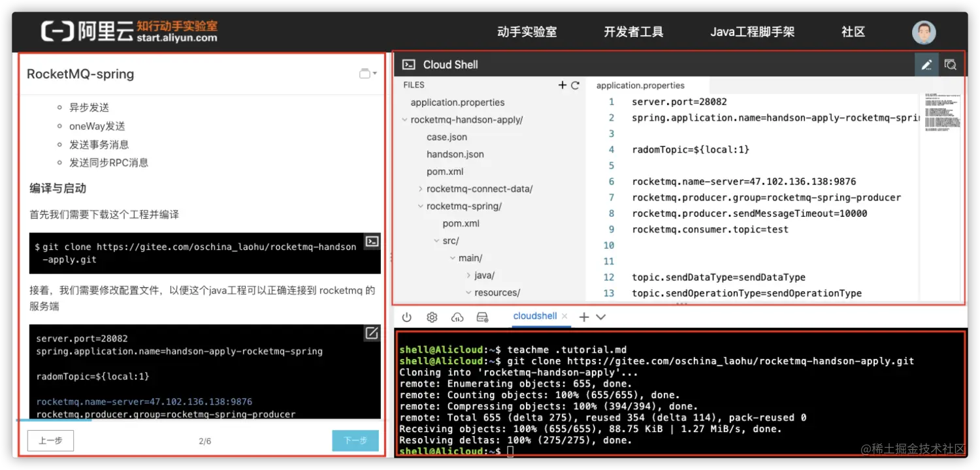Click line 12 topic.sendDataType text

[719, 277]
